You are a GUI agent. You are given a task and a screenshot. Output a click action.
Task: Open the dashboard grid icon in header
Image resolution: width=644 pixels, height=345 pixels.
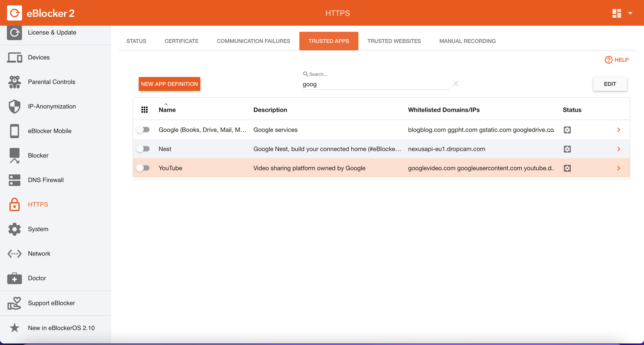[x=617, y=13]
